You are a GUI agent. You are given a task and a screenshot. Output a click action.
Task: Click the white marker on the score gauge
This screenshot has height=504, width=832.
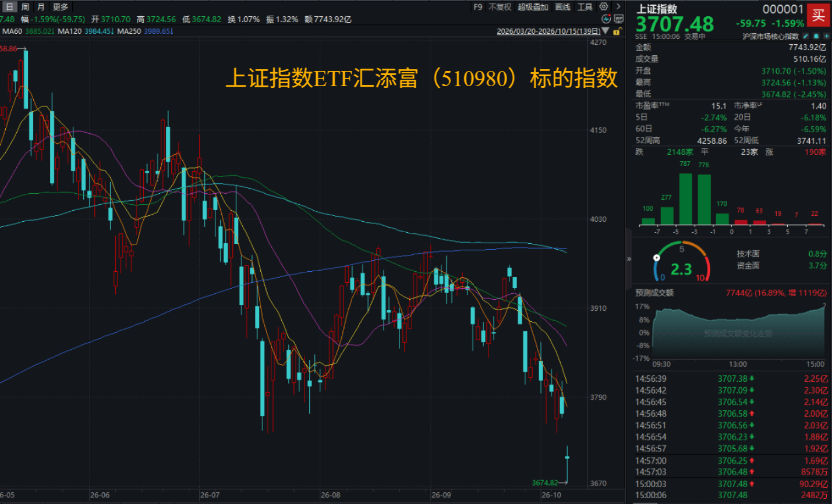click(657, 257)
